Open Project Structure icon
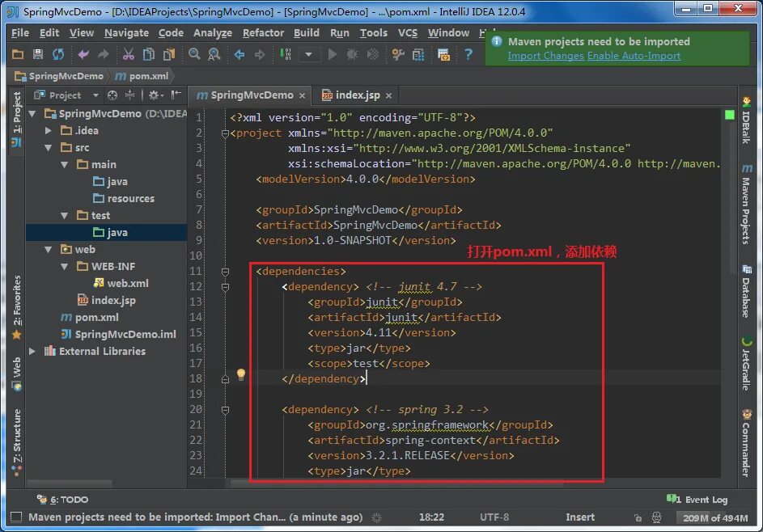Image resolution: width=763 pixels, height=532 pixels. pos(418,54)
